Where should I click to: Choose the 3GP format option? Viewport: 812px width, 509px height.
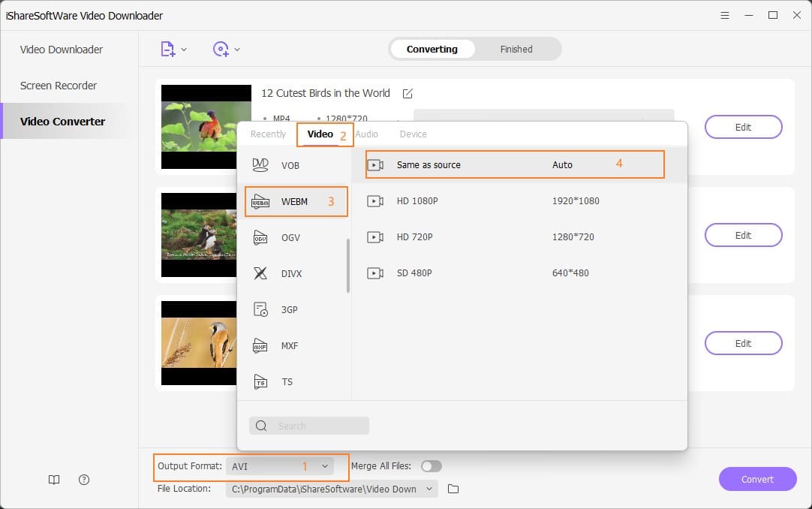290,309
